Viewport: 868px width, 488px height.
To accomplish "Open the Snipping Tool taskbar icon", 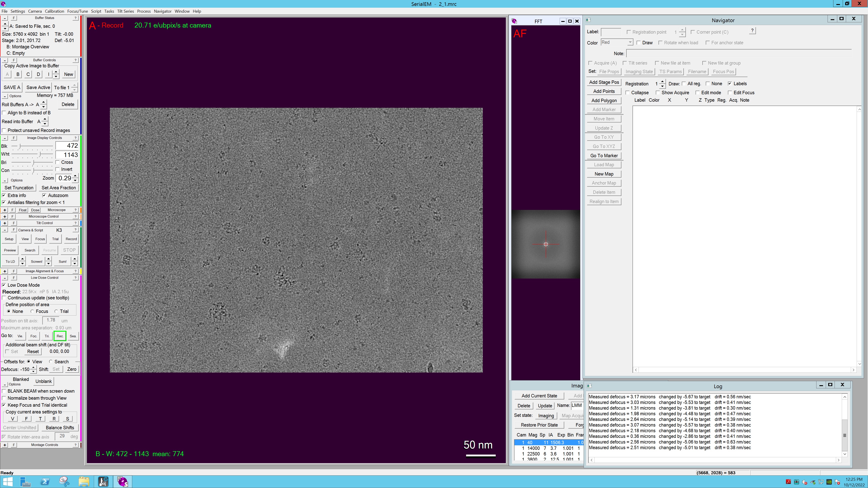I will click(64, 482).
